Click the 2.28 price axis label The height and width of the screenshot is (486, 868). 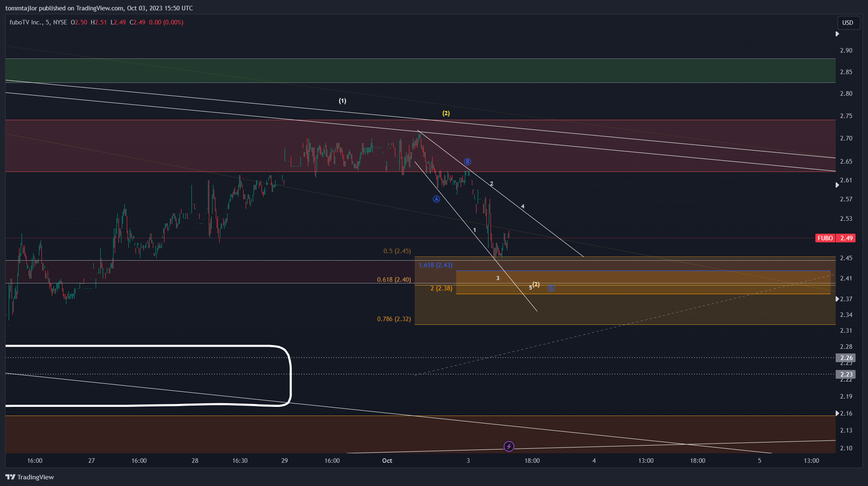(x=846, y=347)
